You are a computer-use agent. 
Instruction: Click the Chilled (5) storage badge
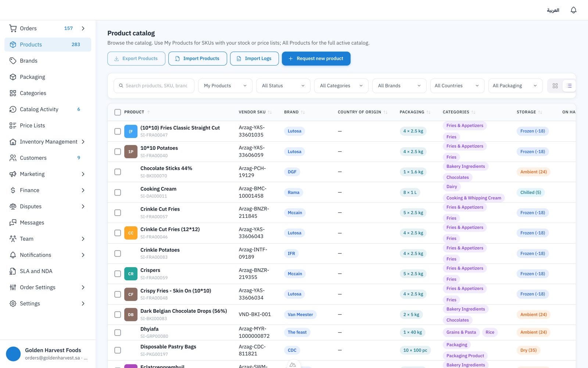pos(531,192)
